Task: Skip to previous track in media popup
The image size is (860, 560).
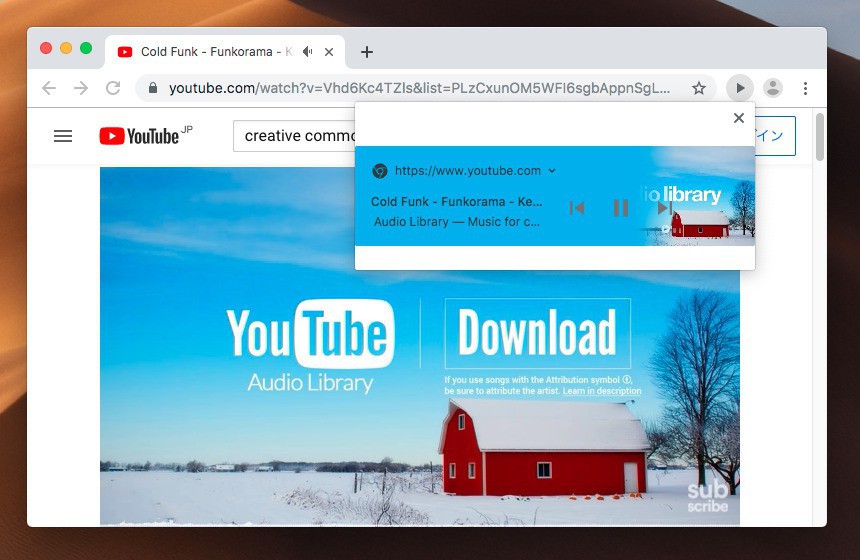Action: pyautogui.click(x=577, y=208)
